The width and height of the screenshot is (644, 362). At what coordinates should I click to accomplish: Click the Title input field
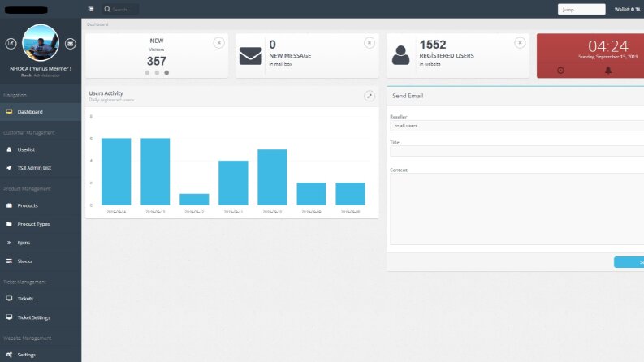pyautogui.click(x=516, y=151)
